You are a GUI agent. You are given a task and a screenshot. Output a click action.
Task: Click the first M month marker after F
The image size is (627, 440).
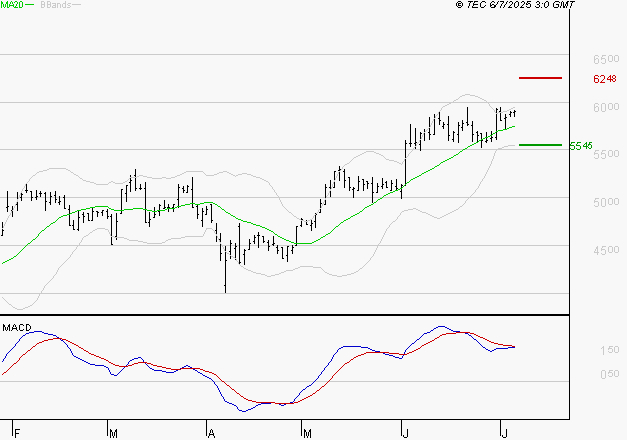click(x=114, y=432)
